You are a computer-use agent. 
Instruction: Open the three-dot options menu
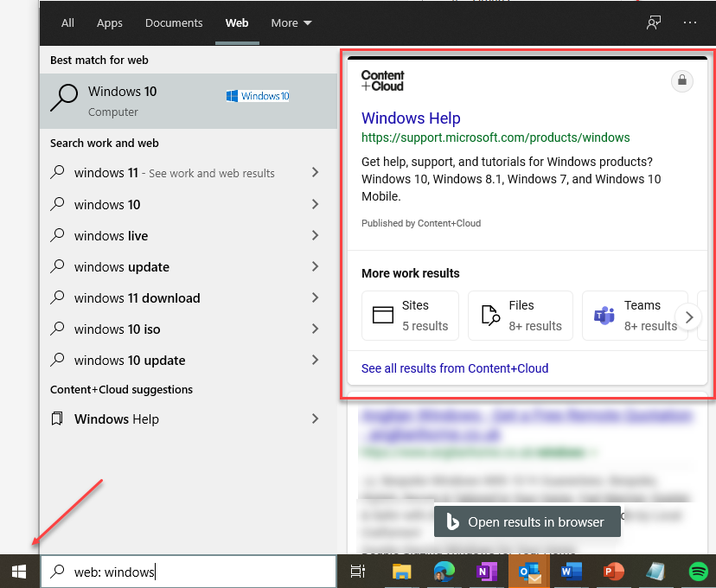(689, 22)
